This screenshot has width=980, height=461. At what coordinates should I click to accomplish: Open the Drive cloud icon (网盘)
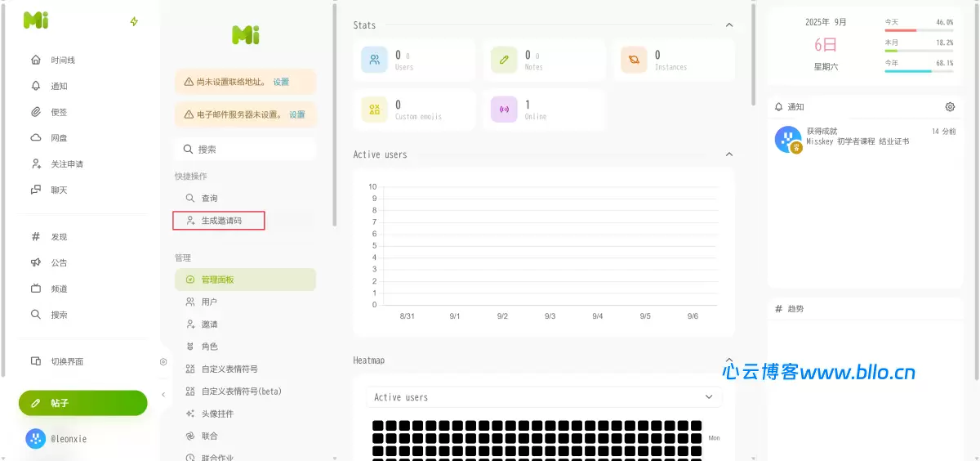(x=35, y=138)
